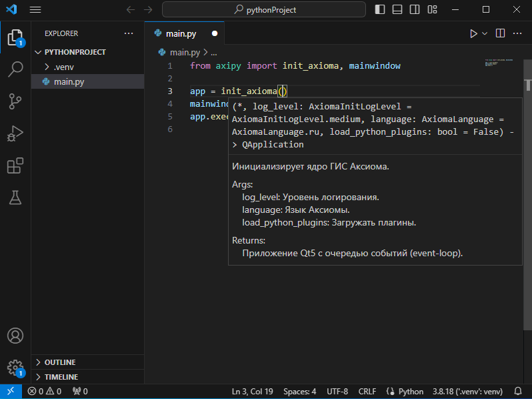The width and height of the screenshot is (532, 399).
Task: Expand the OUTLINE section
Action: point(60,362)
